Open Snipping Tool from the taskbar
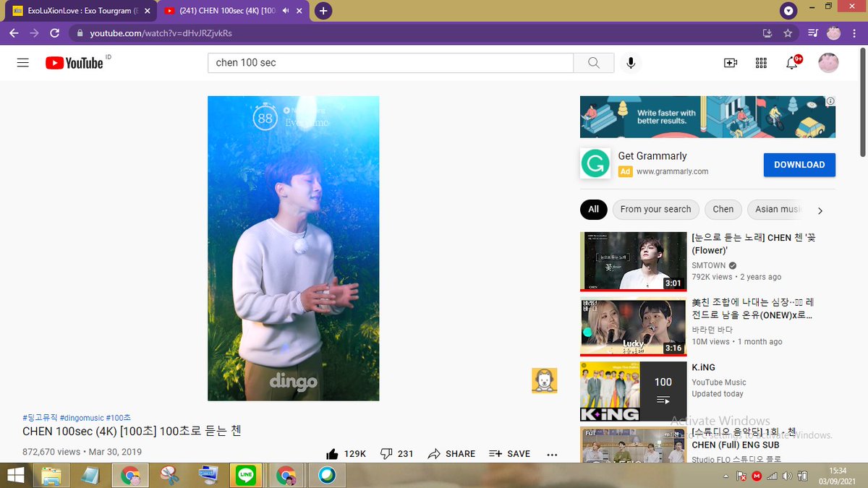The height and width of the screenshot is (488, 868). click(169, 475)
